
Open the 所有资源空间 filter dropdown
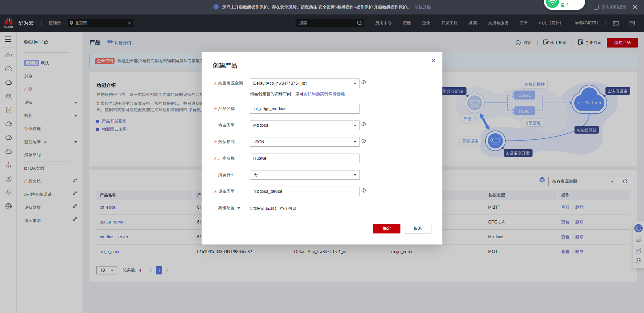(x=582, y=181)
